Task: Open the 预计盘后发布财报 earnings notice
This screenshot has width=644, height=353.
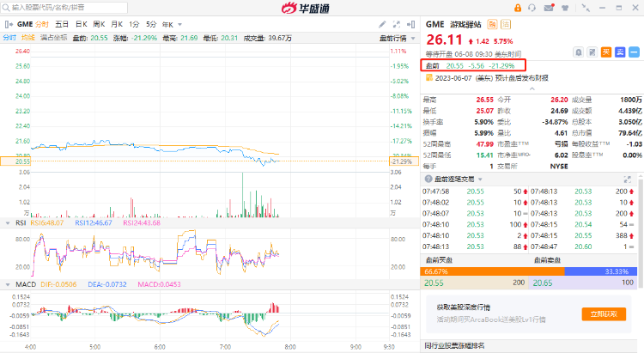Action: click(521, 78)
